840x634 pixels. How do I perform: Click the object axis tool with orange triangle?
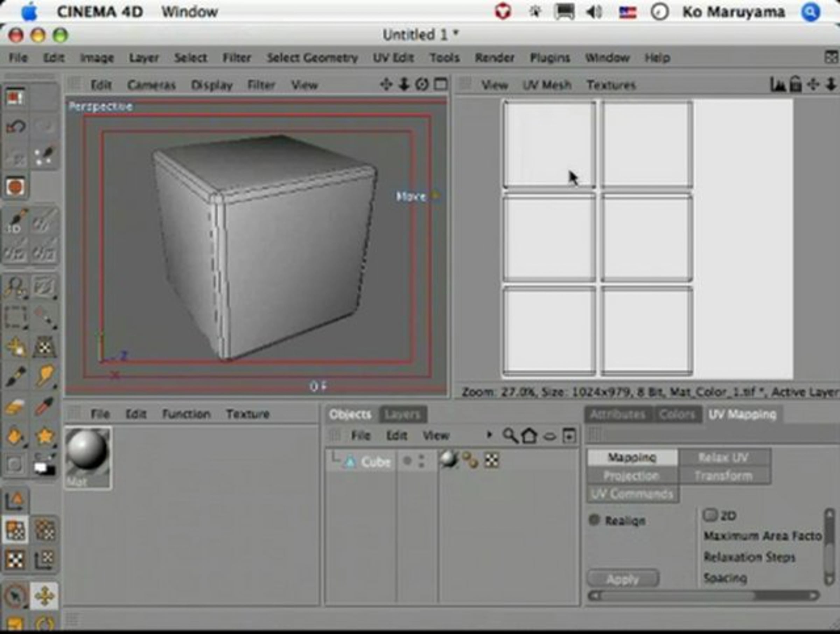click(x=15, y=500)
